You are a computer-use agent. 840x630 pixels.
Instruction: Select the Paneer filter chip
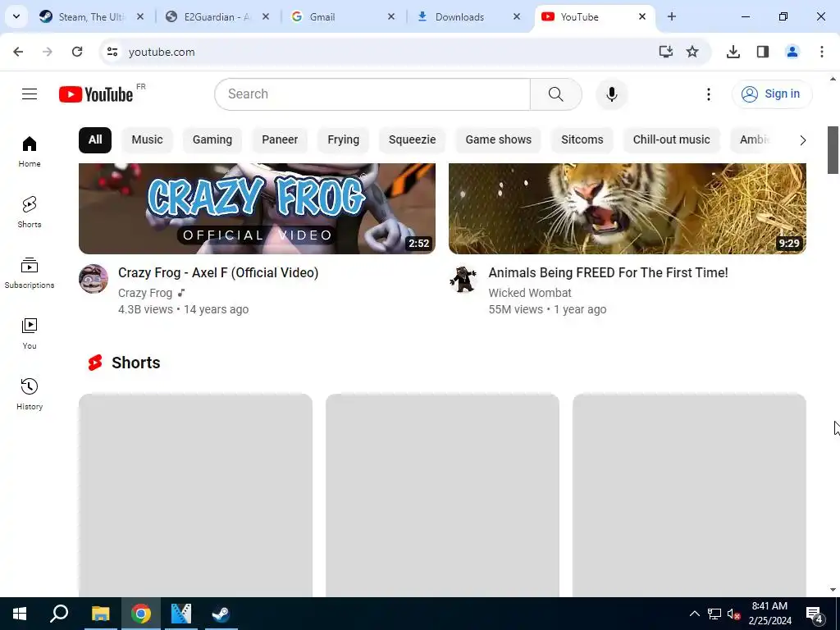pos(280,139)
